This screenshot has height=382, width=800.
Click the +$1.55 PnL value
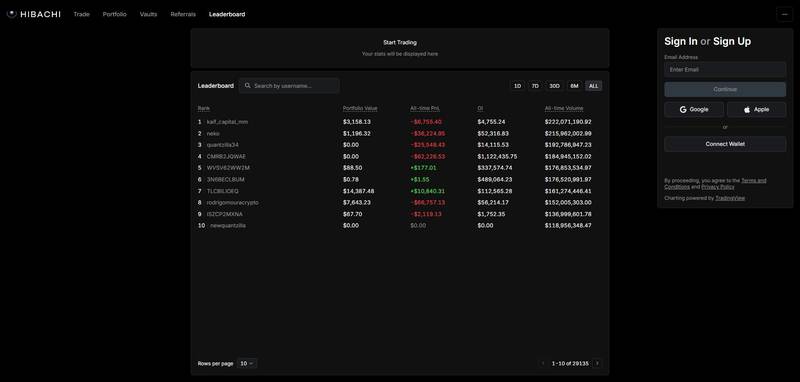pos(420,180)
